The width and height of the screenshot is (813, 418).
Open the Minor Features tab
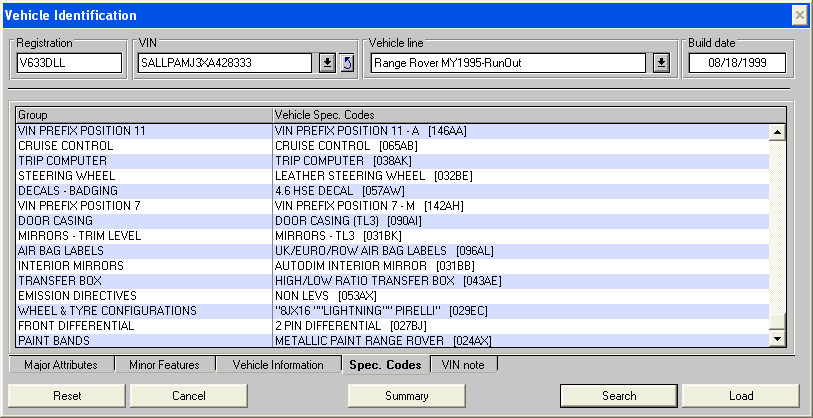164,365
